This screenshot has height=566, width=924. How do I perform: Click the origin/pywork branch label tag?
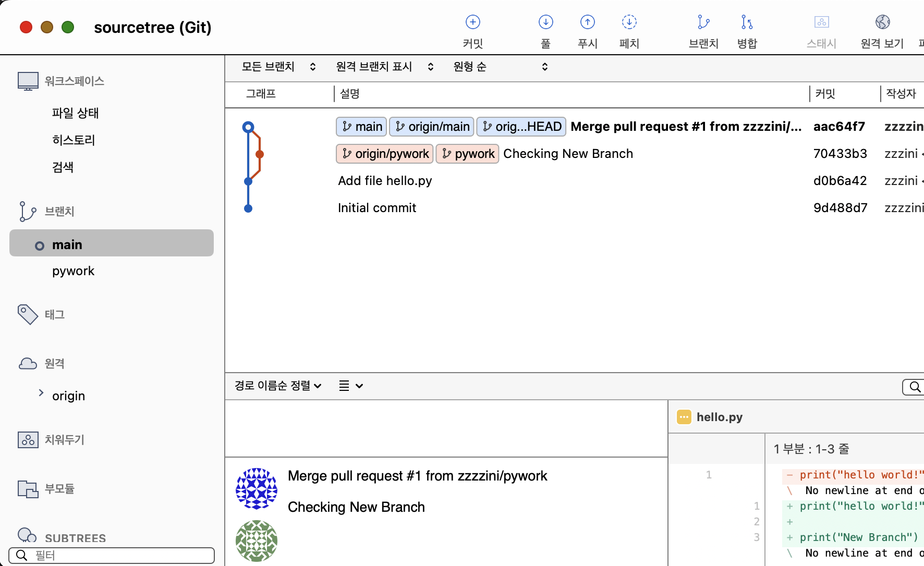pyautogui.click(x=385, y=154)
